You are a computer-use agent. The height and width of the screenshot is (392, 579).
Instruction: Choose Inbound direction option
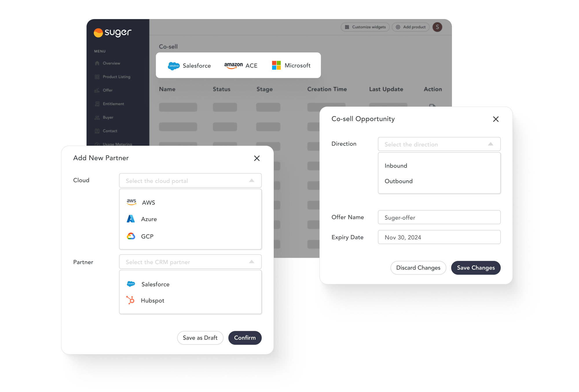pos(396,165)
